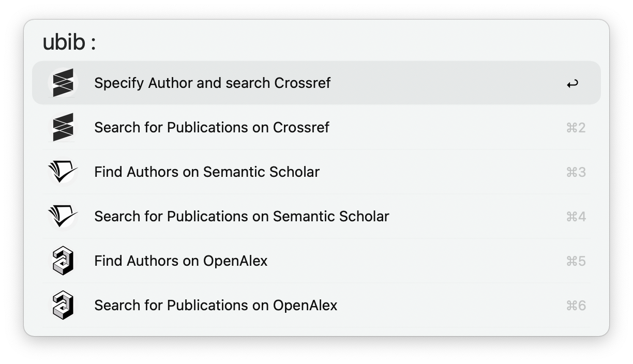Choose Search for Publications on Crossref

[212, 127]
